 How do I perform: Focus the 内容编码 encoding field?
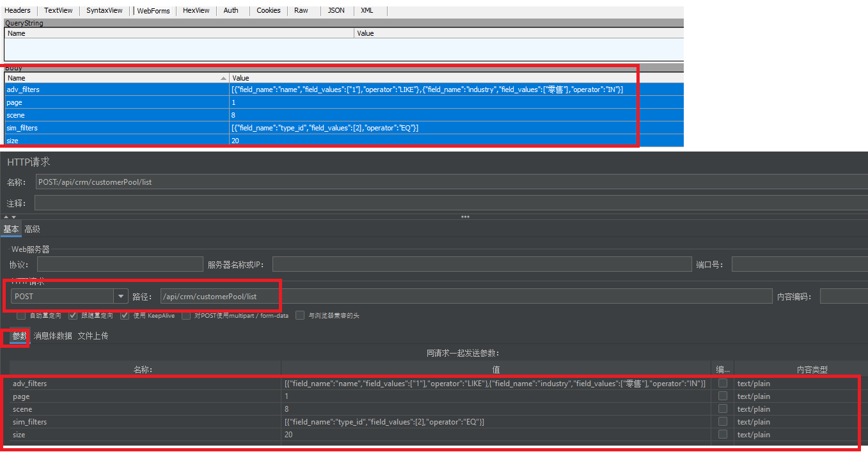pyautogui.click(x=844, y=297)
